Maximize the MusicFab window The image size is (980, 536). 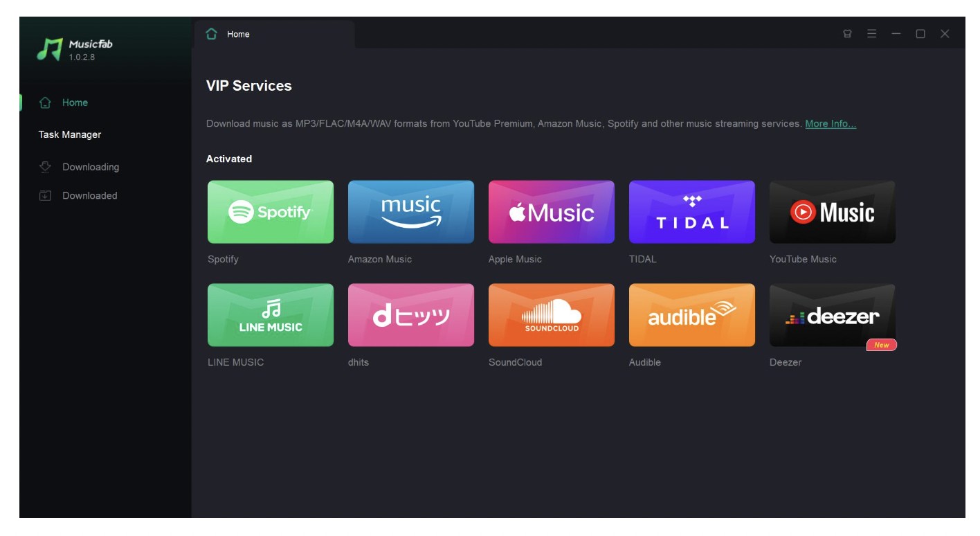(920, 34)
